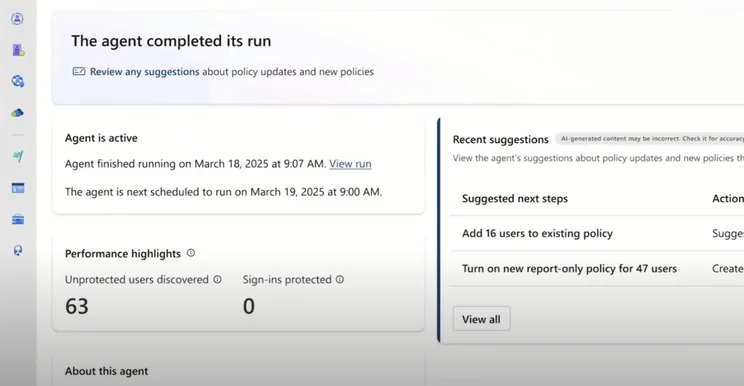Image resolution: width=744 pixels, height=386 pixels.
Task: Click the green and blue cloud sidebar icon
Action: [x=18, y=112]
